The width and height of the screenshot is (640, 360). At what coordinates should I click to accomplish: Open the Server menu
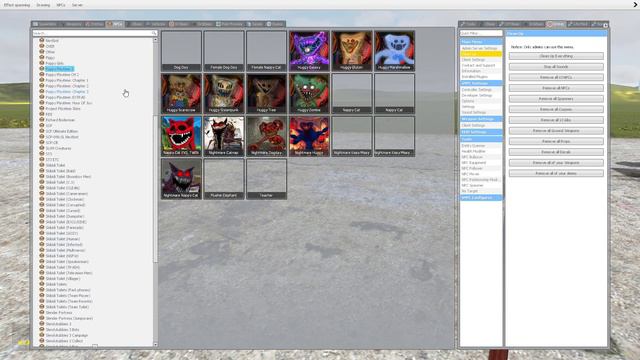[x=77, y=5]
